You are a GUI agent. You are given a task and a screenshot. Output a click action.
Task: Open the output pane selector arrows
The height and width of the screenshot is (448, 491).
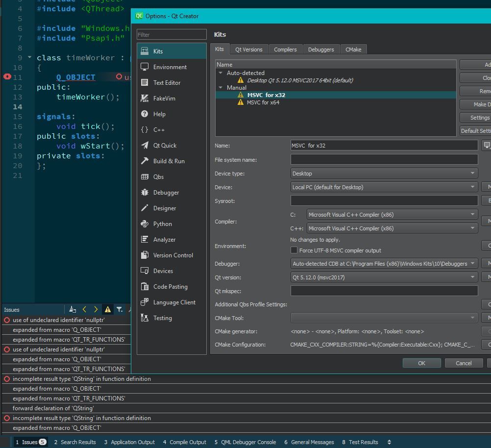[389, 442]
